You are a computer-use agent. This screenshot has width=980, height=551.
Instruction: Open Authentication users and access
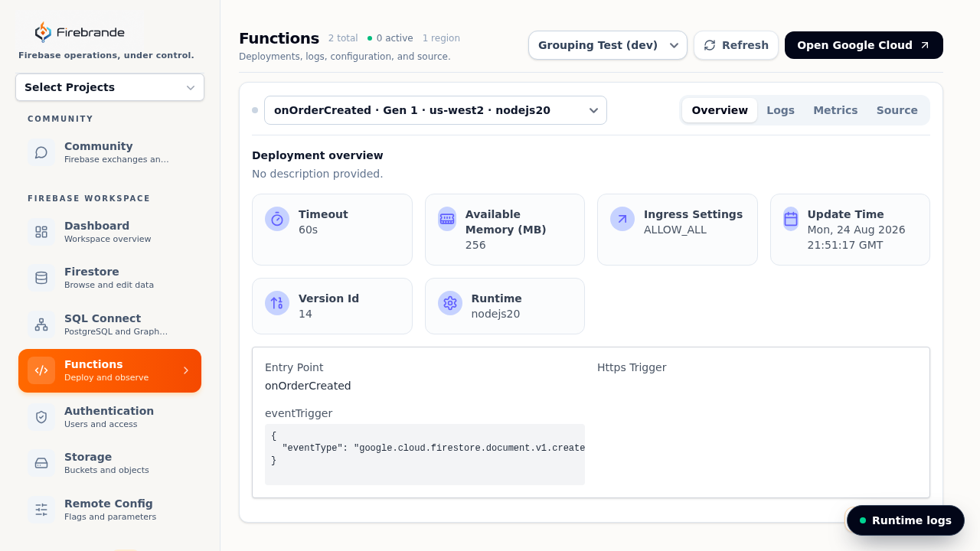pos(109,417)
